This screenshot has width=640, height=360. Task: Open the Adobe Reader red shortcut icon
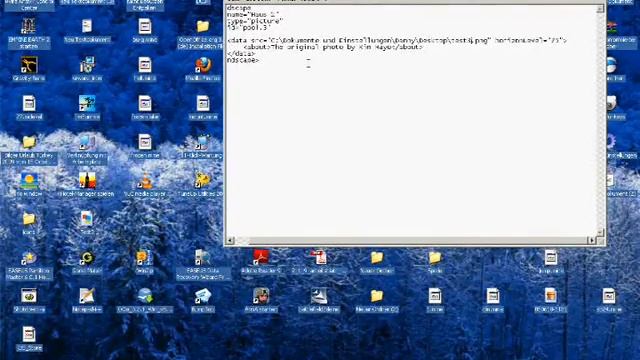coord(261,258)
